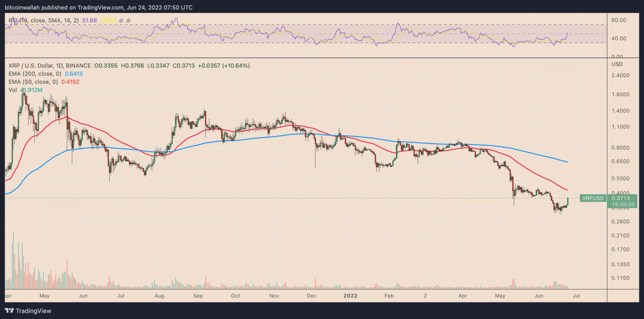This screenshot has width=644, height=319.
Task: Click the TradingView logo at bottom
Action: coord(28,311)
